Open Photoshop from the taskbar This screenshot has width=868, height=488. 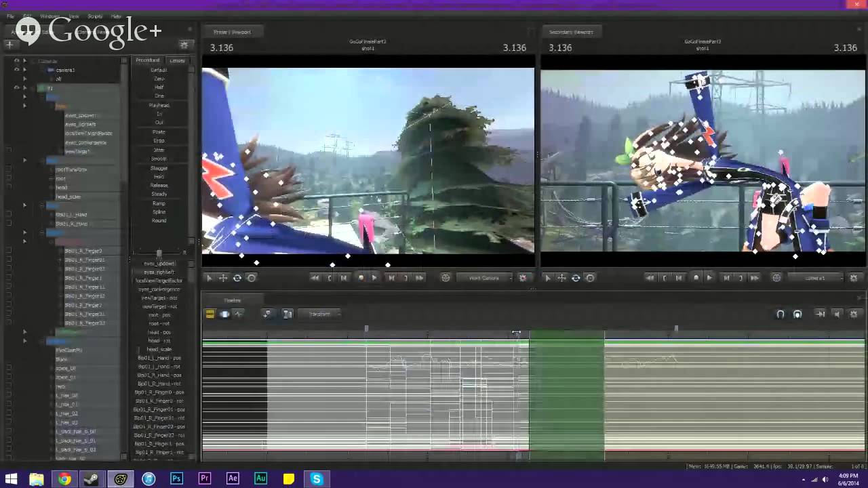[176, 479]
